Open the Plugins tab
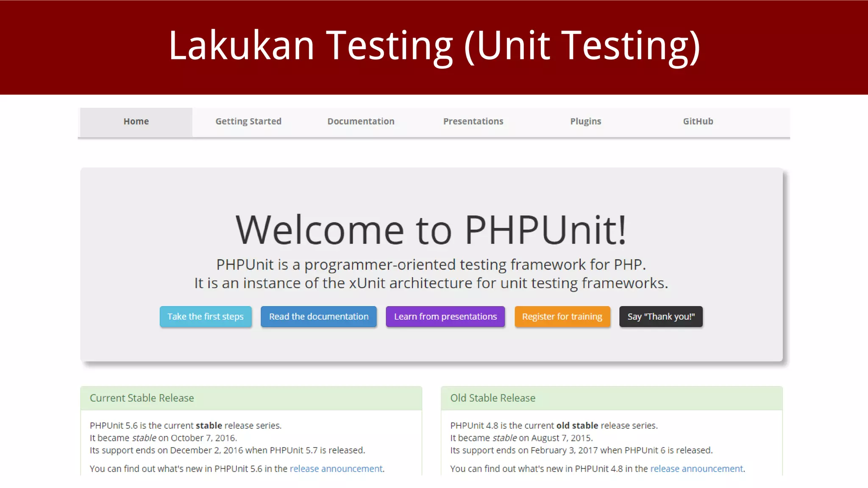 tap(585, 122)
